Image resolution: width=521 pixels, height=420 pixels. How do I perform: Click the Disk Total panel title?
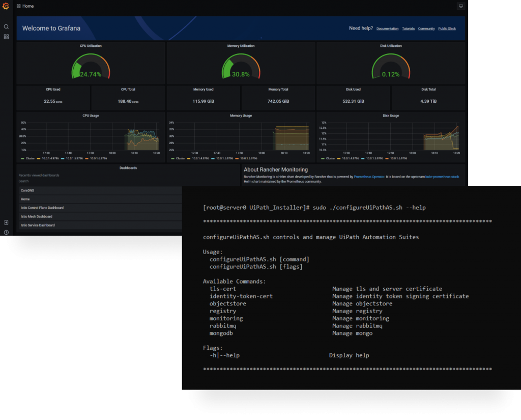[x=428, y=90]
